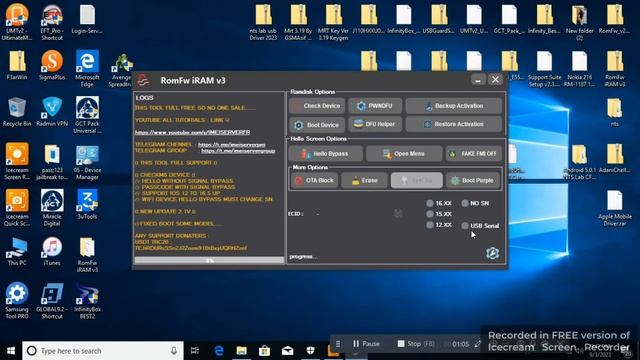The image size is (640, 360).
Task: Click the OTA Block button
Action: [315, 180]
